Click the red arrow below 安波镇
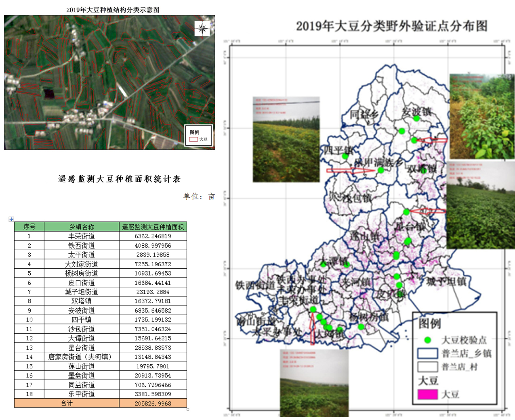Screen dimensions: 515x420 pos(433,140)
